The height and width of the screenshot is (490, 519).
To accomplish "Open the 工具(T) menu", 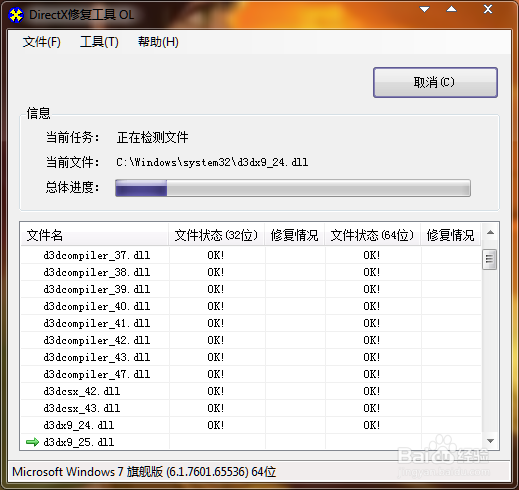I will click(99, 42).
